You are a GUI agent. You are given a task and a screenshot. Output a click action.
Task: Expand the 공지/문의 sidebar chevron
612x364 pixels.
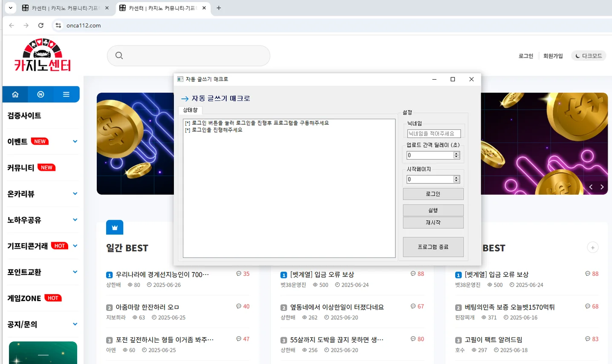[x=75, y=324]
